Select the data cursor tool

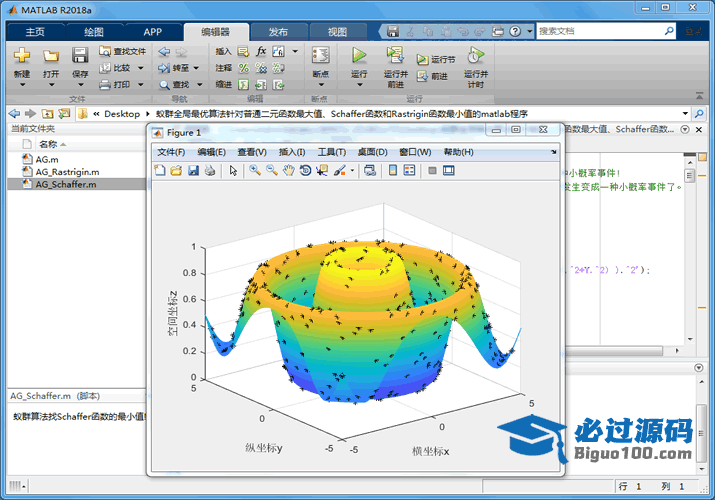coord(322,170)
